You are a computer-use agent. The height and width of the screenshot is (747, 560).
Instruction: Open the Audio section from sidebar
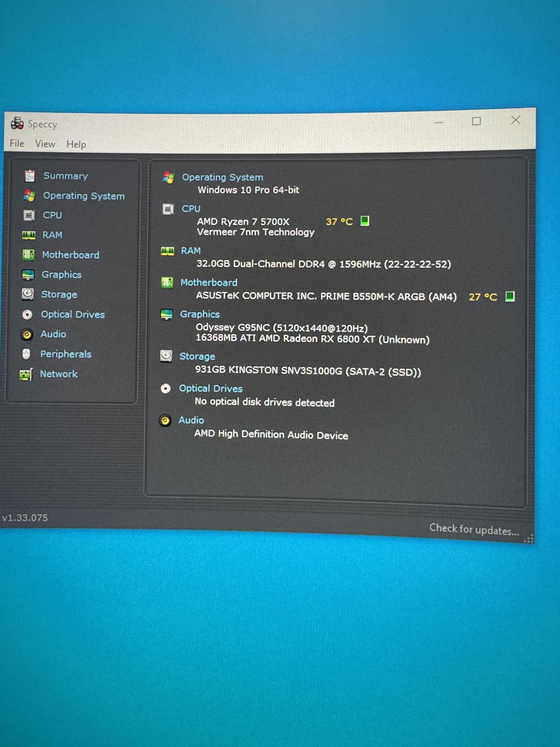click(x=53, y=334)
